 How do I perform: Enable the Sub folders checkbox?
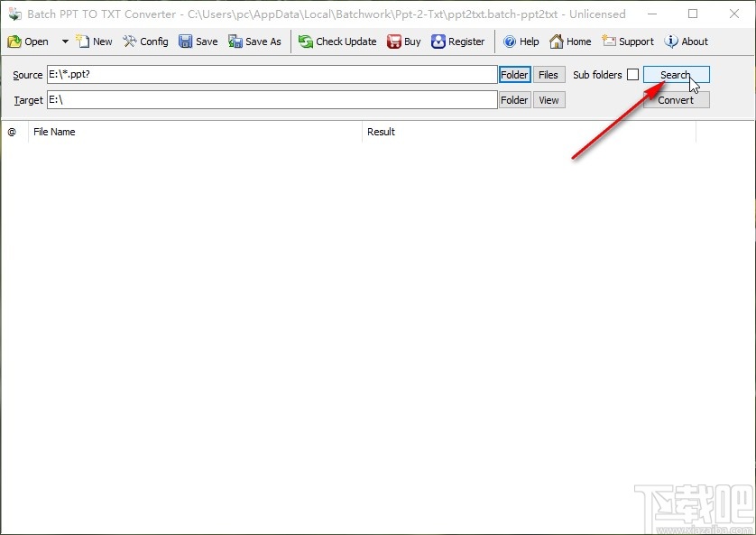634,75
